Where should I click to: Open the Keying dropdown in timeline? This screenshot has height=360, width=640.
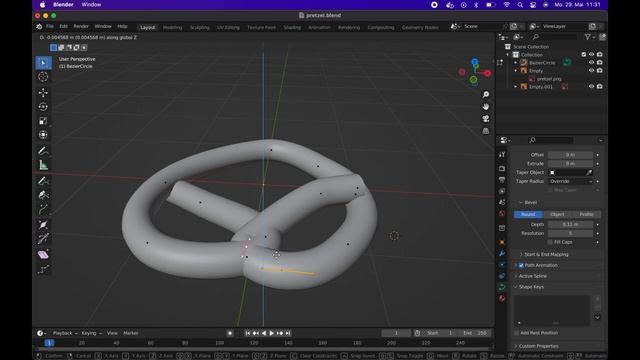point(91,333)
